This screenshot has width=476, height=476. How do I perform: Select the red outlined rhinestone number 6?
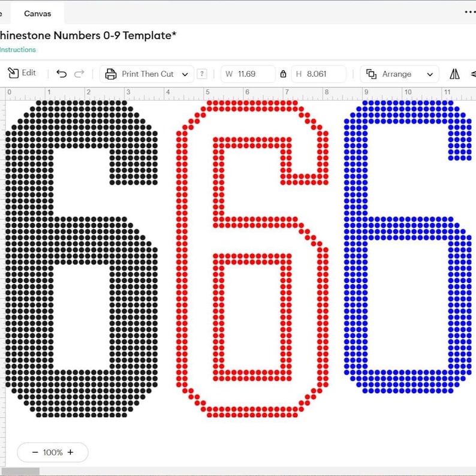tap(252, 258)
